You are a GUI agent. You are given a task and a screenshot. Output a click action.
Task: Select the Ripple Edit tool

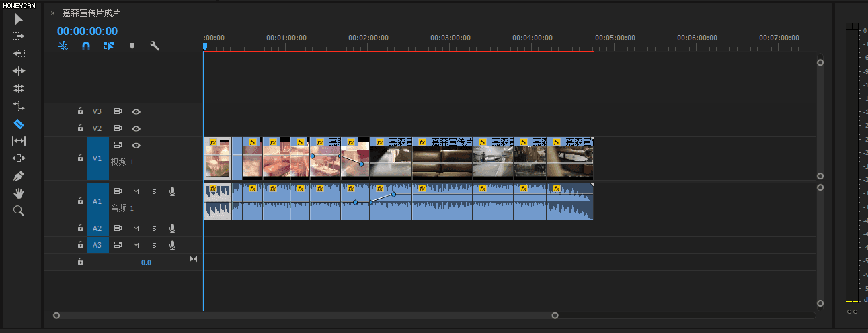click(x=19, y=71)
